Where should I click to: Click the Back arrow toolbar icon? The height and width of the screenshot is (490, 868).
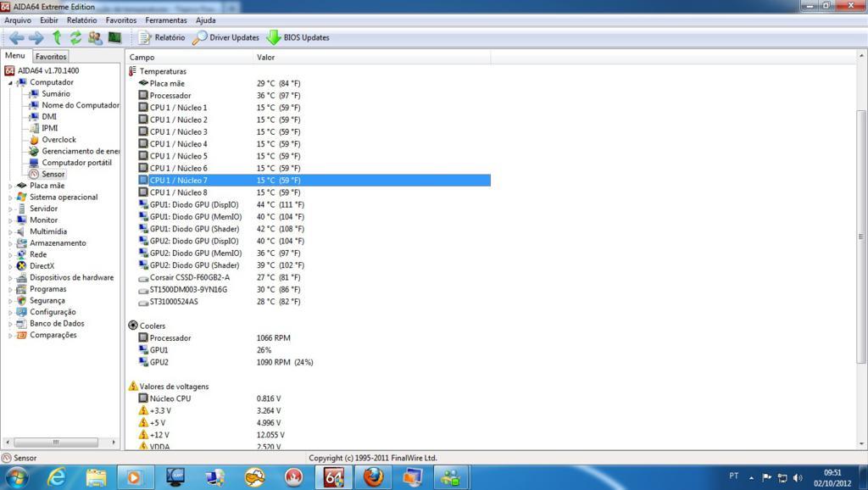[17, 37]
